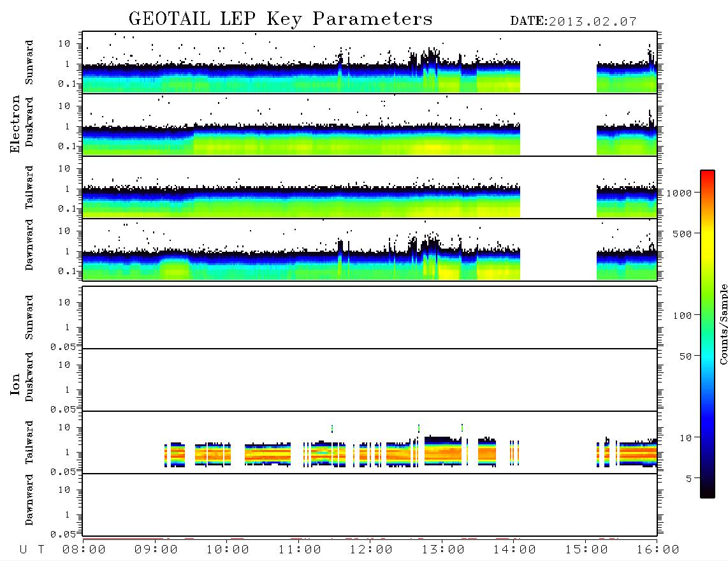The image size is (728, 561).
Task: Click the black bottom of the colorbar
Action: tap(708, 492)
